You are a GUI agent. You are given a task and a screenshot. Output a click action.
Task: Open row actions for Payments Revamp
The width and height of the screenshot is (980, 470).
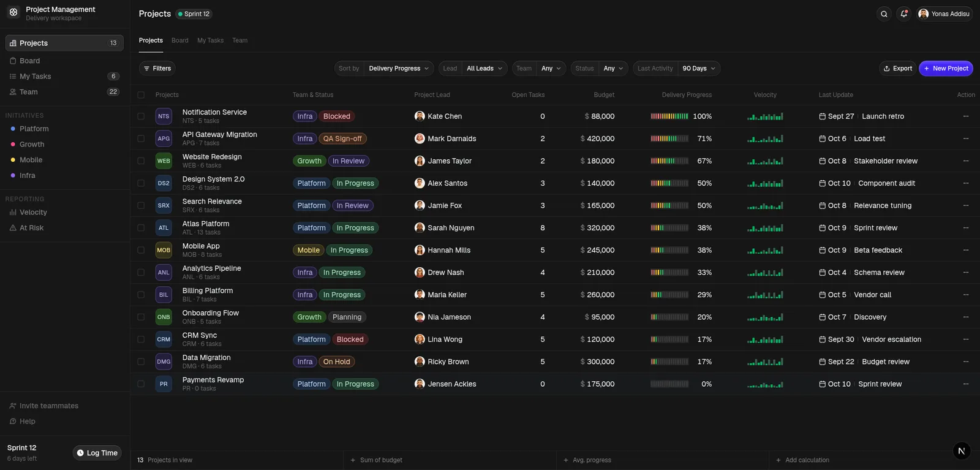tap(966, 384)
